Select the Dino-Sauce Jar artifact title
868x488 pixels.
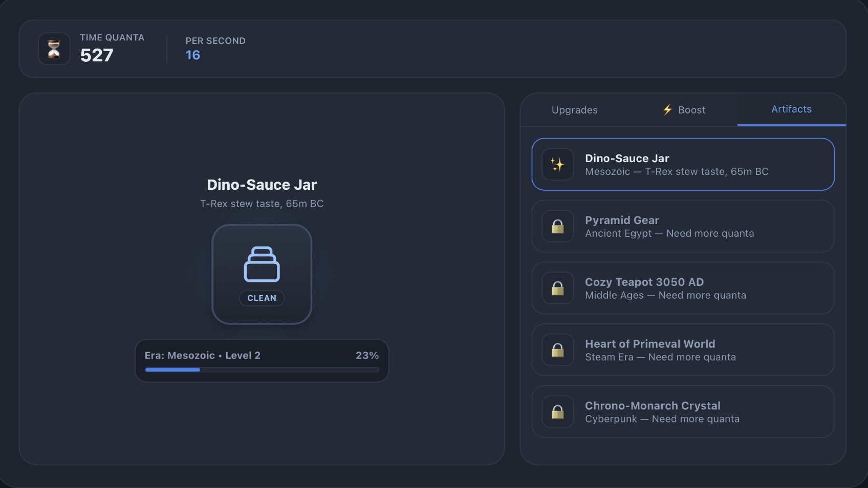coord(627,159)
